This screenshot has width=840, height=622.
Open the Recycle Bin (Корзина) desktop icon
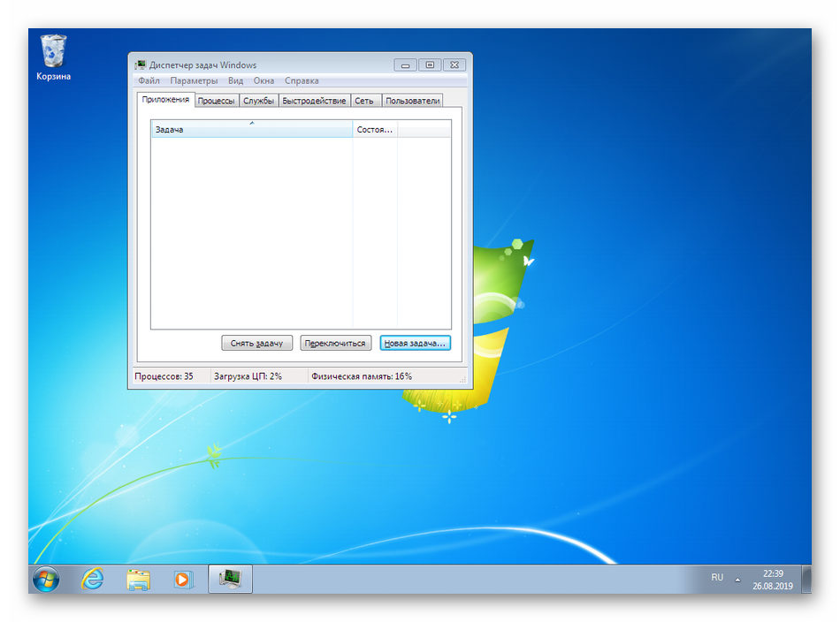pos(53,57)
